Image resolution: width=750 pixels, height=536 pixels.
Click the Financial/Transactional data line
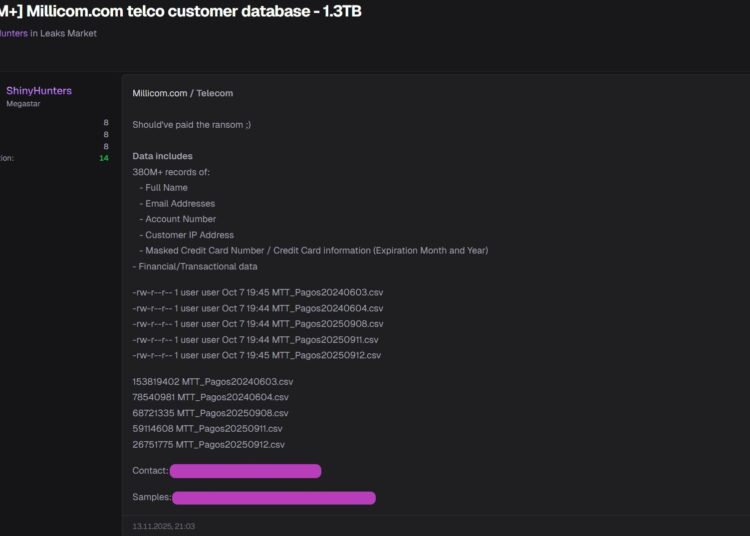coord(194,267)
